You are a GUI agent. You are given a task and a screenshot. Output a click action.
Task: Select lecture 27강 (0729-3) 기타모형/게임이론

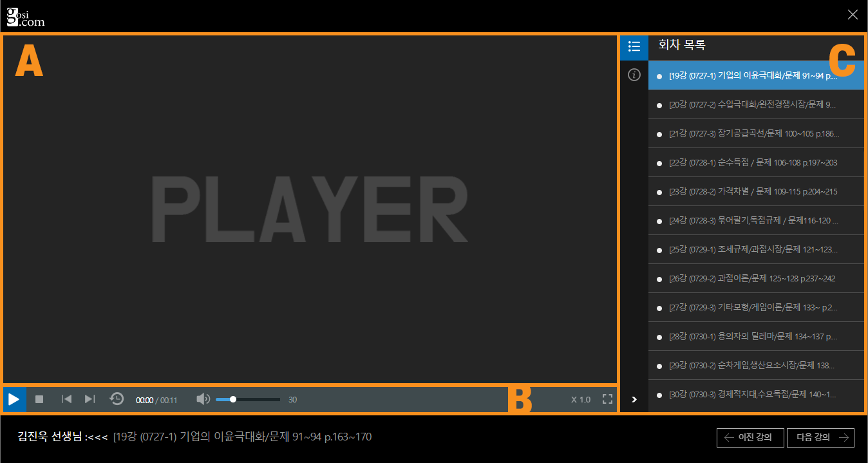click(x=756, y=307)
